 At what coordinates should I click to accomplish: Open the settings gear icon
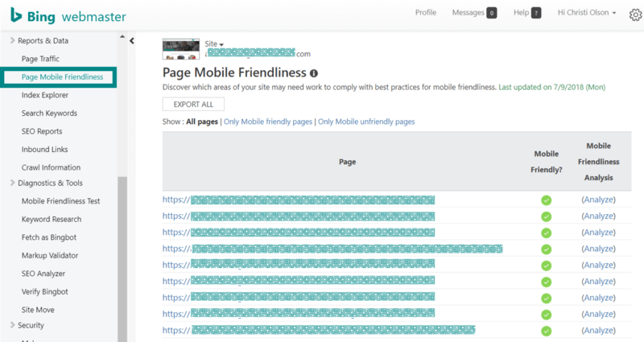click(635, 14)
